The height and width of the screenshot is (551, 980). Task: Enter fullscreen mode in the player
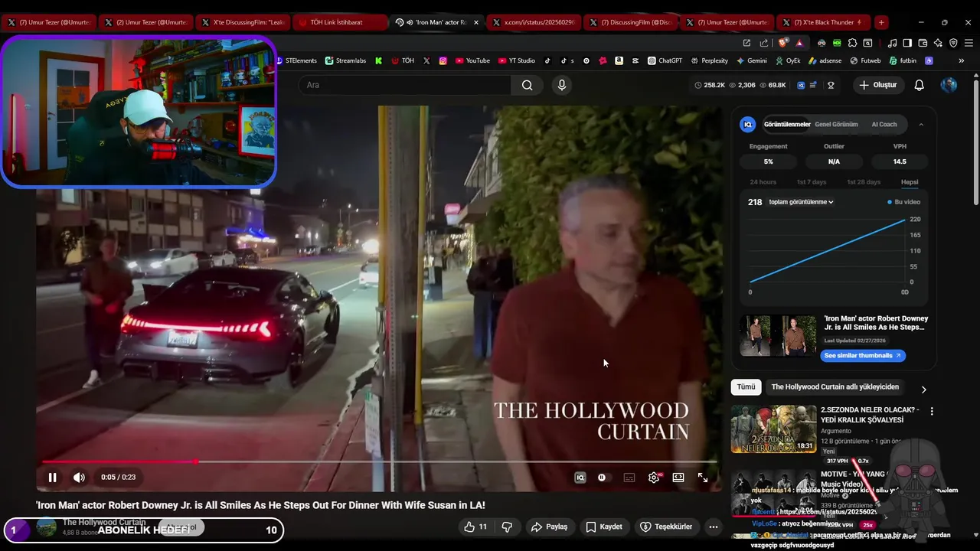(x=703, y=478)
